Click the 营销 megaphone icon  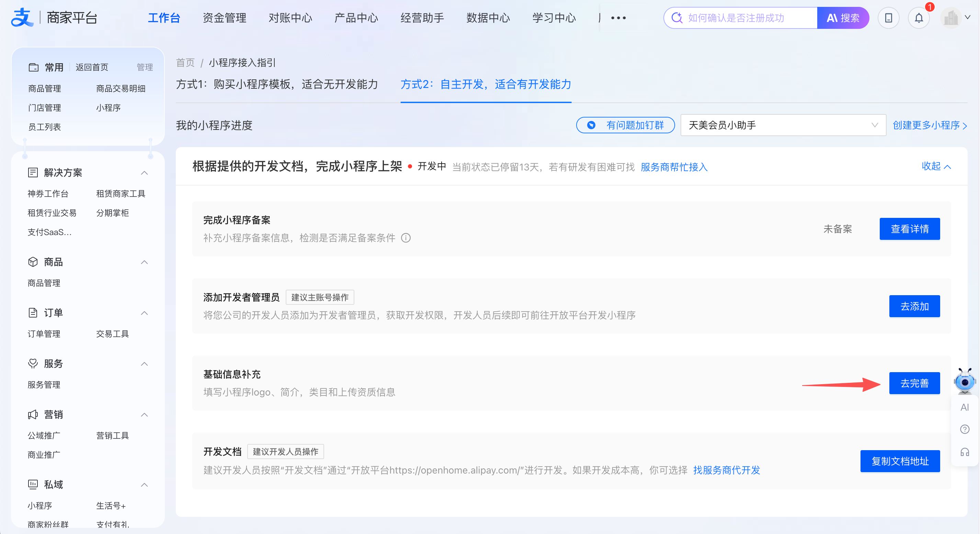pos(33,414)
